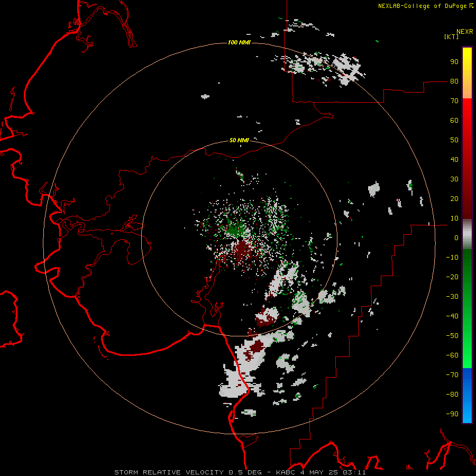This screenshot has width=476, height=476.
Task: Click the positive 30 scale value
Action: click(454, 179)
